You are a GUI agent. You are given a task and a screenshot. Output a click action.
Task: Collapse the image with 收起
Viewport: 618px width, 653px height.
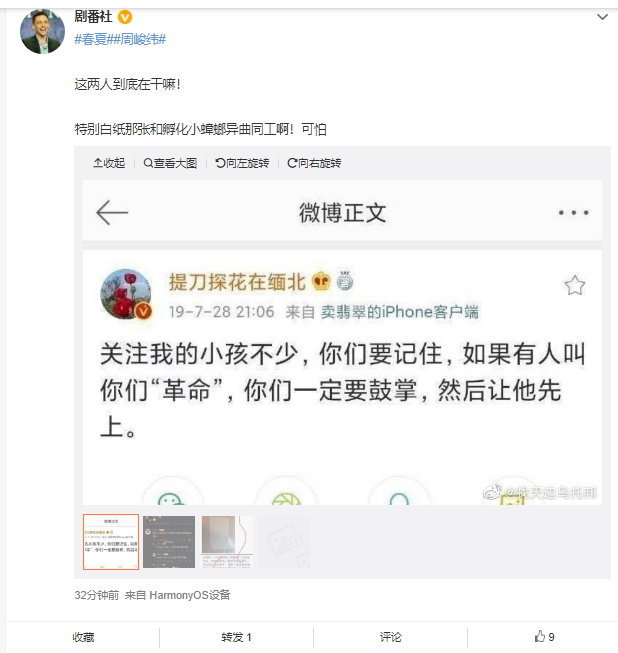[x=109, y=163]
